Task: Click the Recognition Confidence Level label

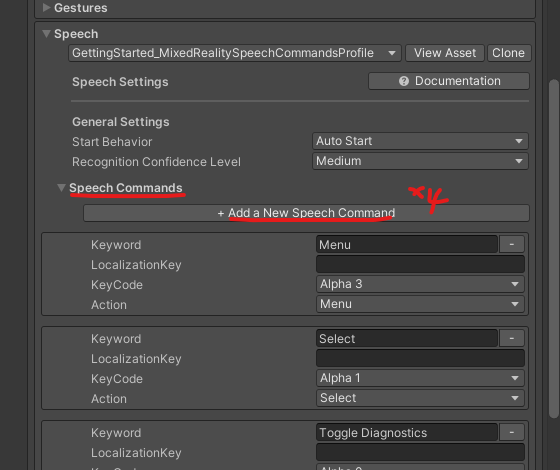Action: coord(156,162)
